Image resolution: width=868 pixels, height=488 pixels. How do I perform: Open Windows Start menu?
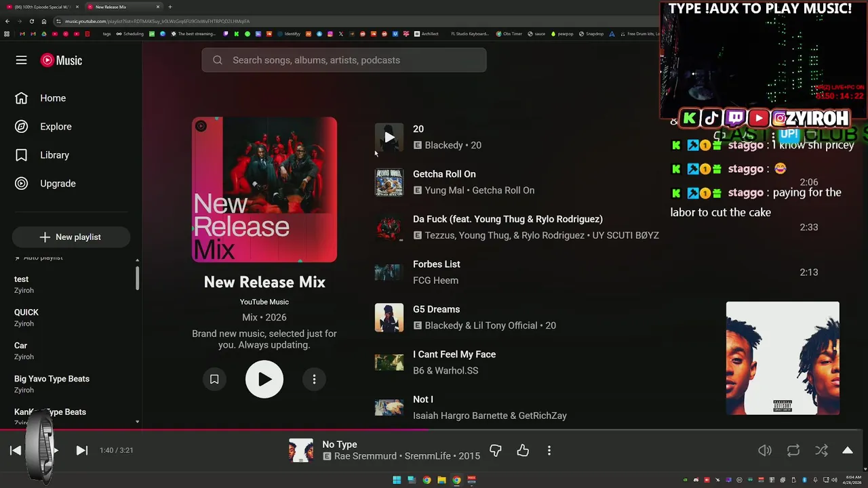[397, 480]
